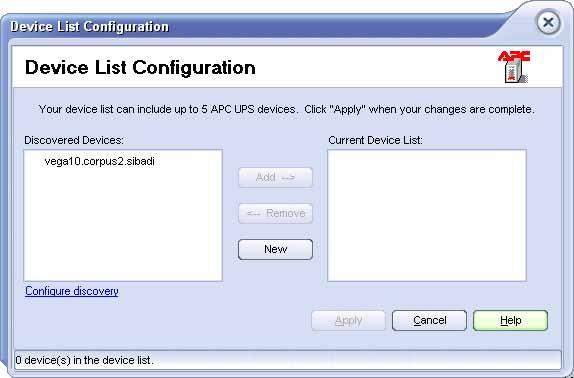Cancel the device list changes
This screenshot has height=378, width=574.
[x=429, y=321]
